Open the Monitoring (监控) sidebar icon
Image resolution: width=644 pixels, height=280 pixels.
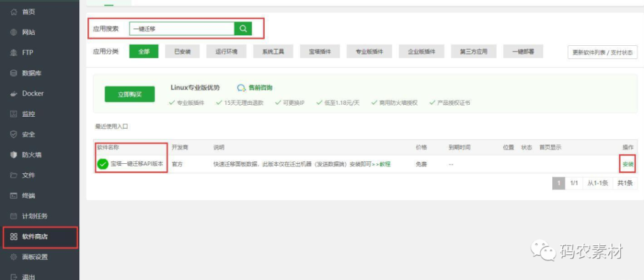click(14, 114)
